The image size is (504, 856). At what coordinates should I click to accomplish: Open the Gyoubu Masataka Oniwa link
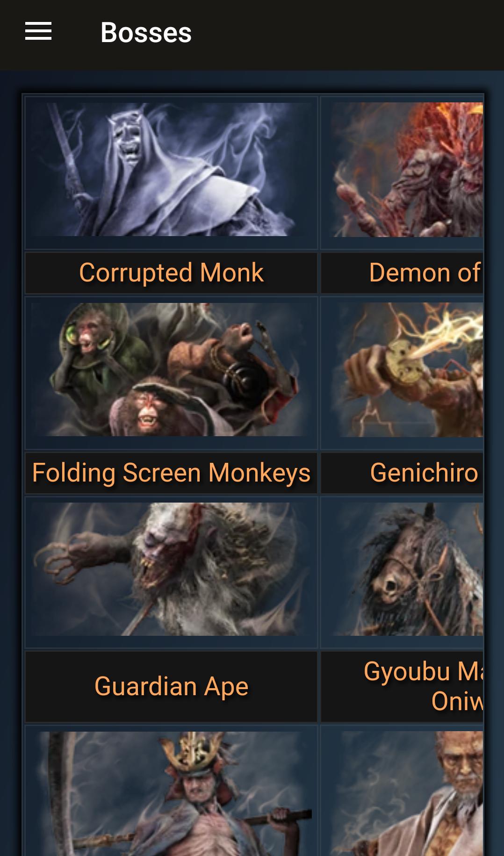click(x=424, y=686)
